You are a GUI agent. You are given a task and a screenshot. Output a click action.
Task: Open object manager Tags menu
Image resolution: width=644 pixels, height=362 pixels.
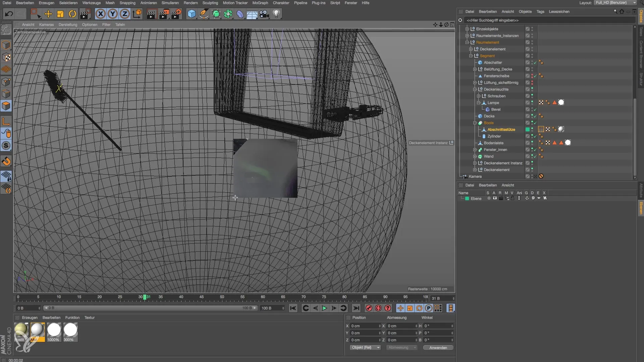point(540,11)
